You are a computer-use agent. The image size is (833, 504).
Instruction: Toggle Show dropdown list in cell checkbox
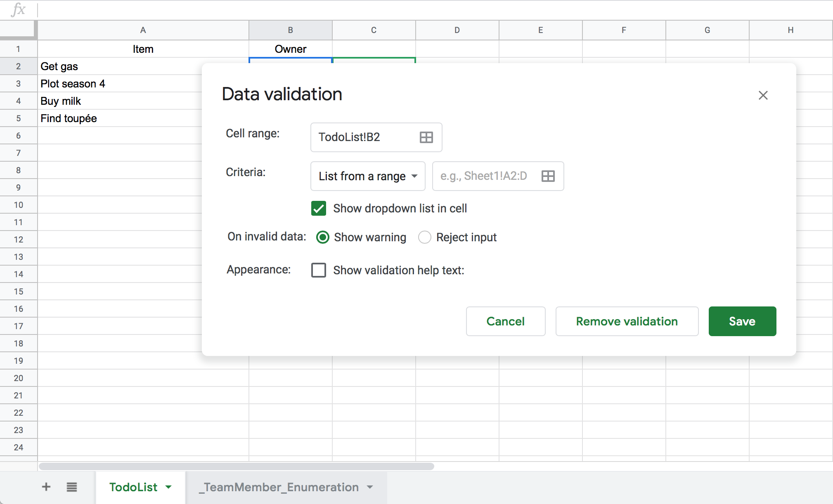click(319, 209)
